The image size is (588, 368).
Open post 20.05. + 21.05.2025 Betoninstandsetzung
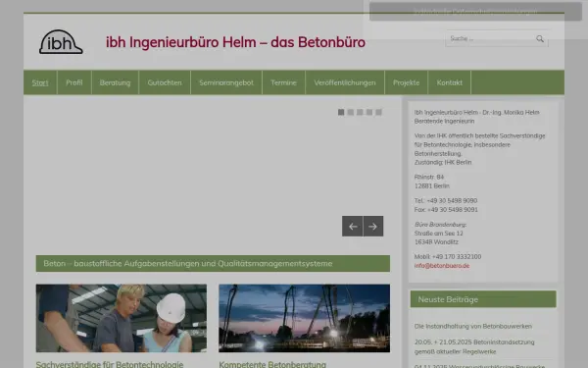point(474,346)
